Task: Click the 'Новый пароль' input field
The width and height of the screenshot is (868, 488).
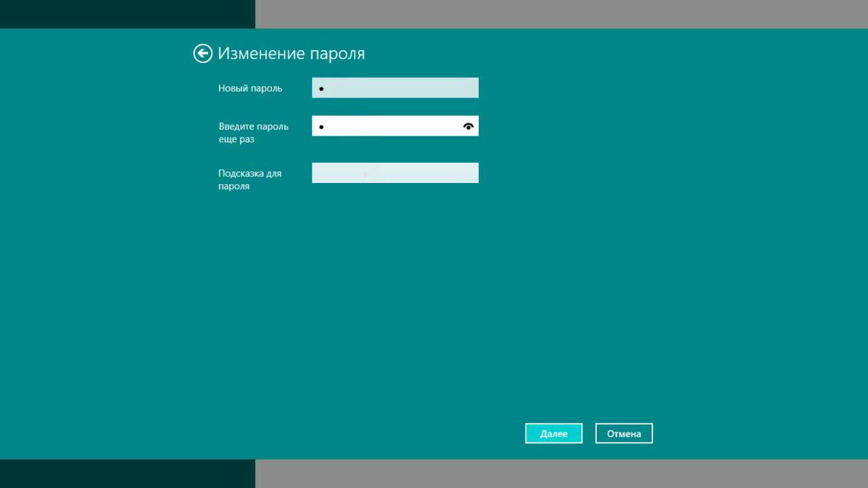Action: click(x=395, y=88)
